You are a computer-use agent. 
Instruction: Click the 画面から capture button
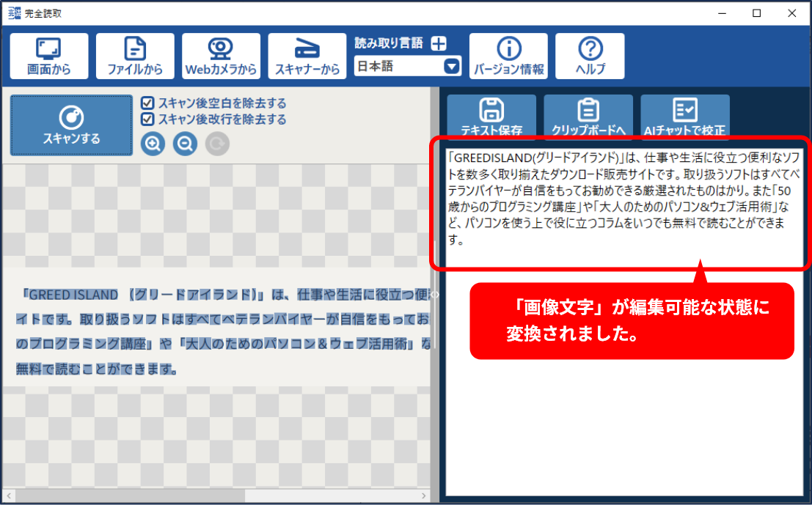49,56
